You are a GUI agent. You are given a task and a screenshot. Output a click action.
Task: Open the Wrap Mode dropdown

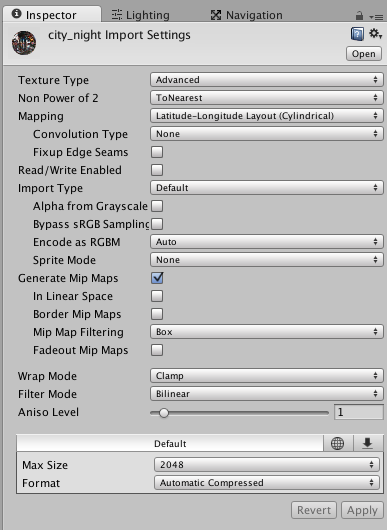[267, 376]
